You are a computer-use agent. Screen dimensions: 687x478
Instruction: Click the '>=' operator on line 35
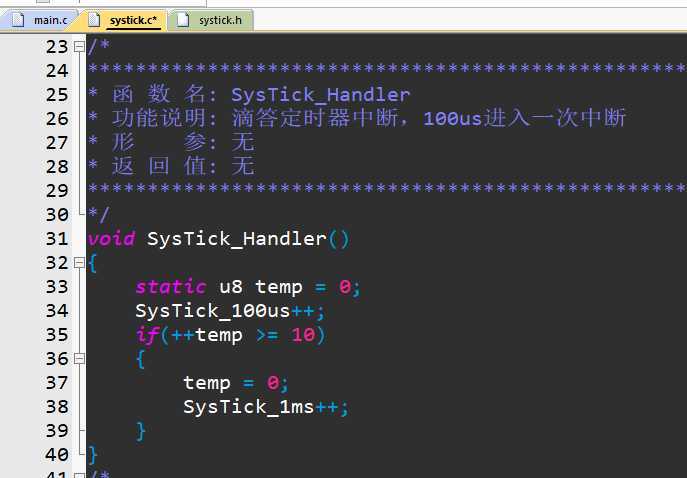click(x=267, y=336)
